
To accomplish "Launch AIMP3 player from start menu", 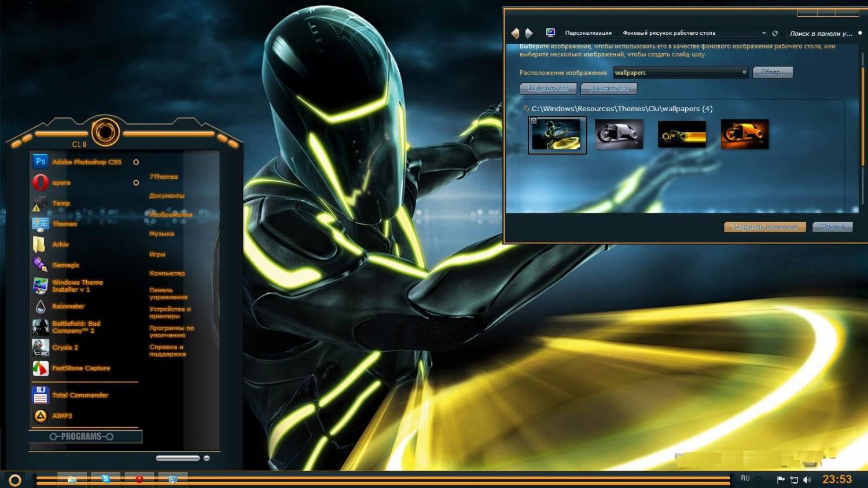I will [x=62, y=416].
